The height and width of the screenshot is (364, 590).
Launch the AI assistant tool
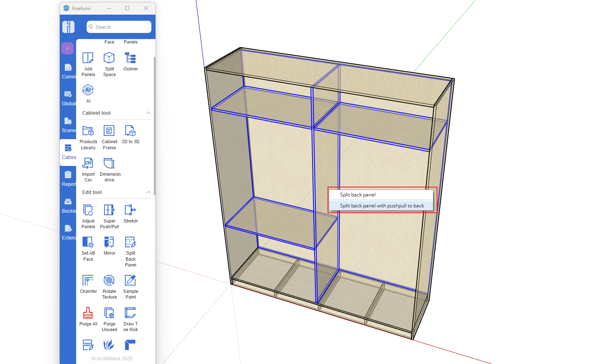pos(88,93)
